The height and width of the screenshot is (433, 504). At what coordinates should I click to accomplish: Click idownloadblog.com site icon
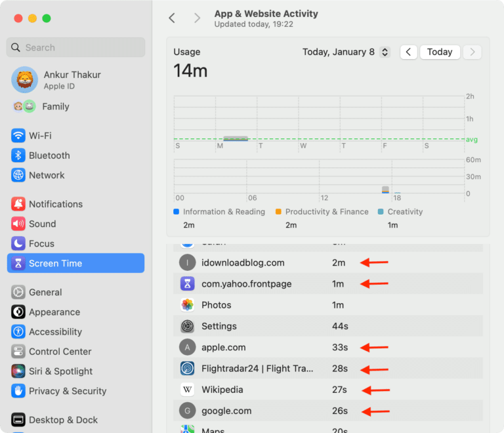[x=188, y=262]
